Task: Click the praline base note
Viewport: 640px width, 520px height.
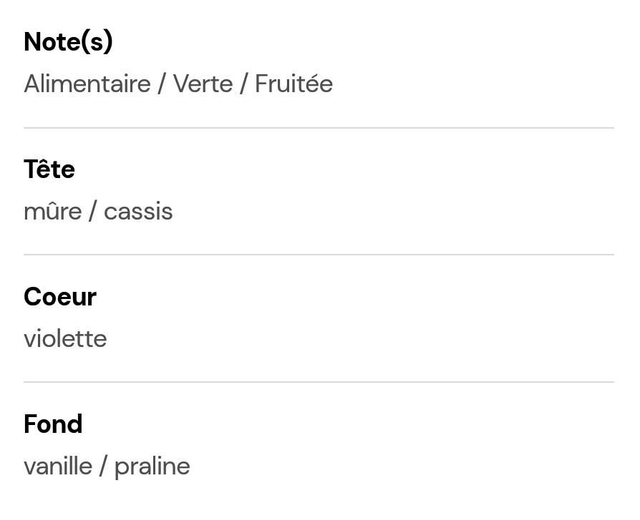Action: pos(152,466)
